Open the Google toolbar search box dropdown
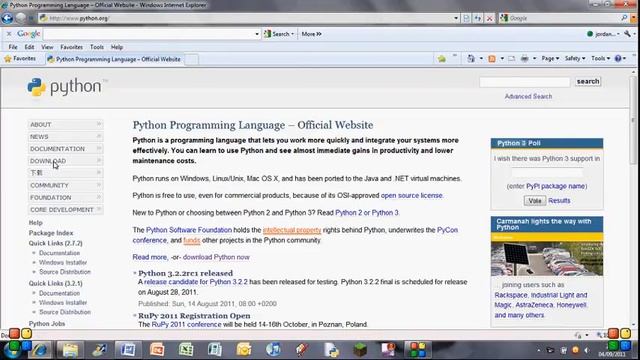The height and width of the screenshot is (360, 640). point(257,34)
